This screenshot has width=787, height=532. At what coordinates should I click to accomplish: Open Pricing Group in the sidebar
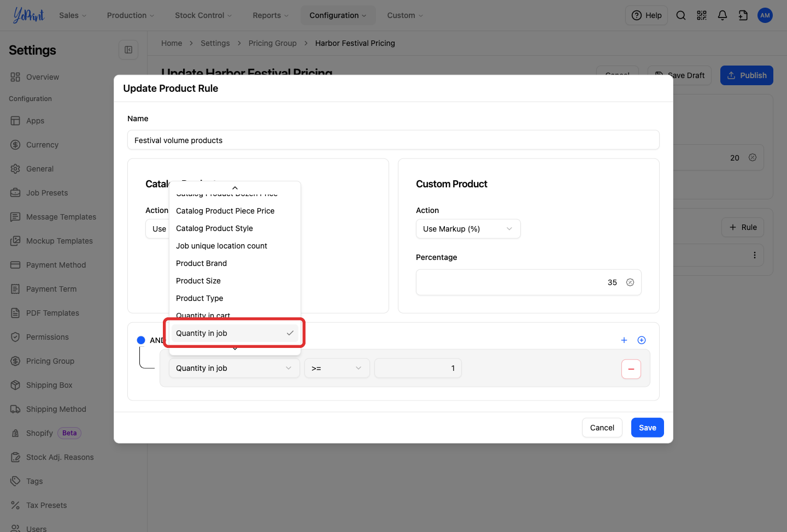coord(50,361)
